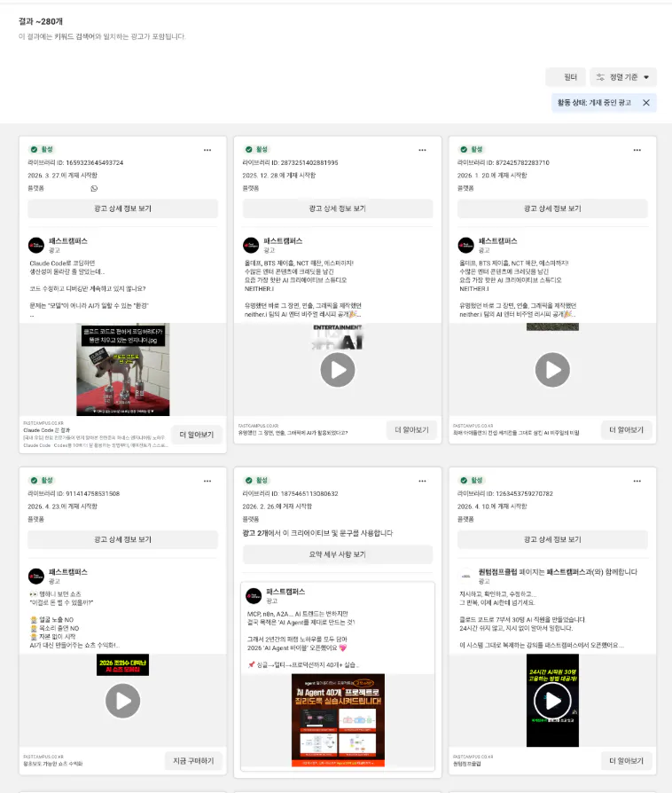Viewport: 672px width, 793px height.
Task: Click 광고 2개에서 이 크리에이티브 및 문구를 사용합니다 text
Action: tap(317, 533)
